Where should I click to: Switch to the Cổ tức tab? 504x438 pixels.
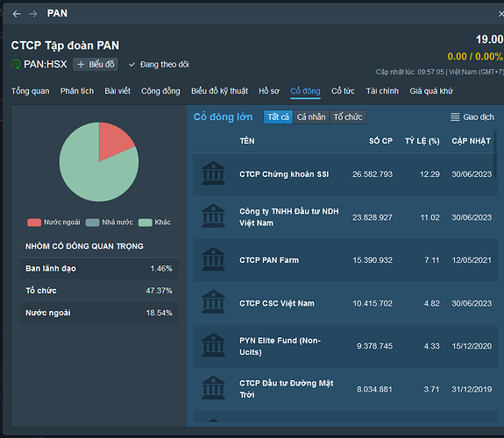pos(343,91)
